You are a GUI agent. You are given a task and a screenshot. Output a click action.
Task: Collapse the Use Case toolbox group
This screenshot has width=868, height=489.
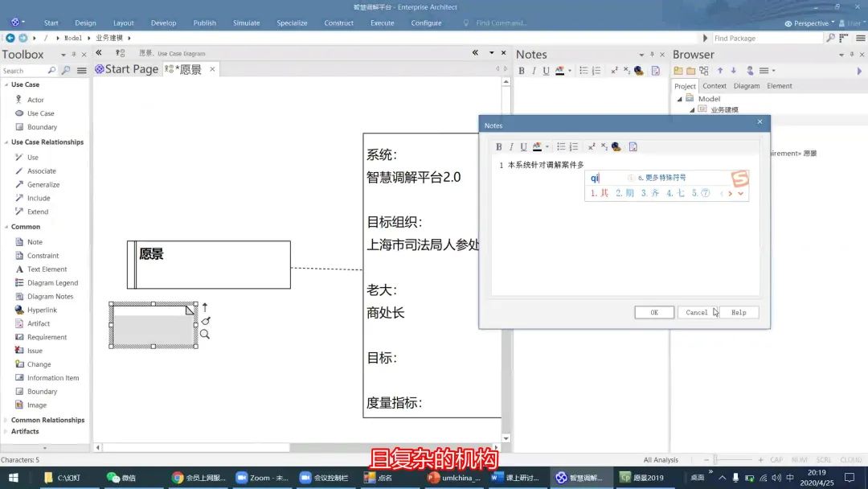(x=6, y=84)
